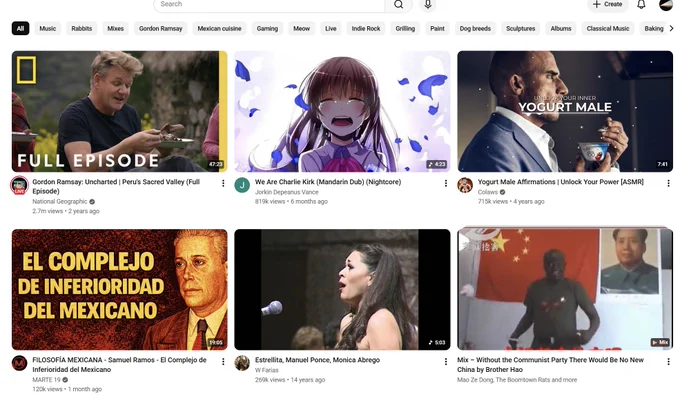680x403 pixels.
Task: Click the Colaws channel avatar
Action: 465,185
